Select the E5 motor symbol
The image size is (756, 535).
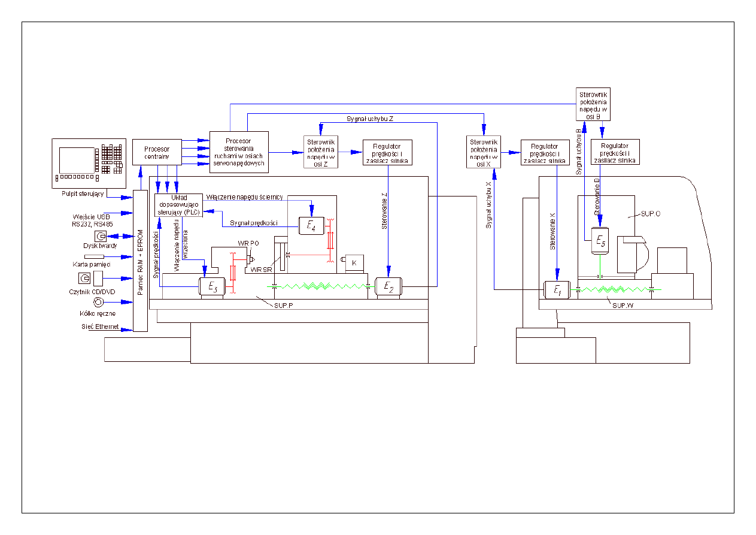pos(600,241)
